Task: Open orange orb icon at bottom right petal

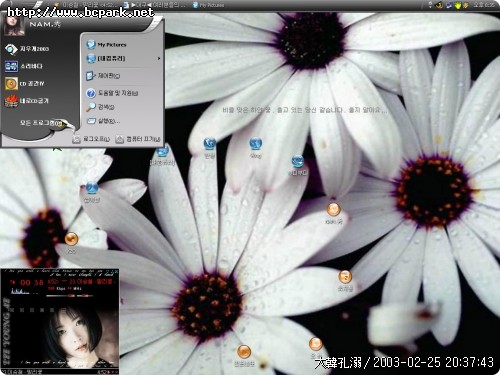Action: click(x=315, y=344)
